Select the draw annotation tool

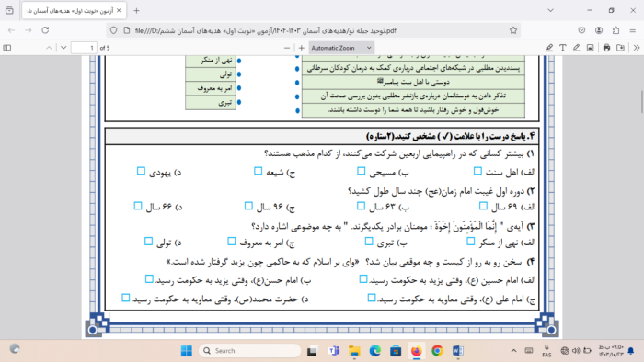pos(576,48)
